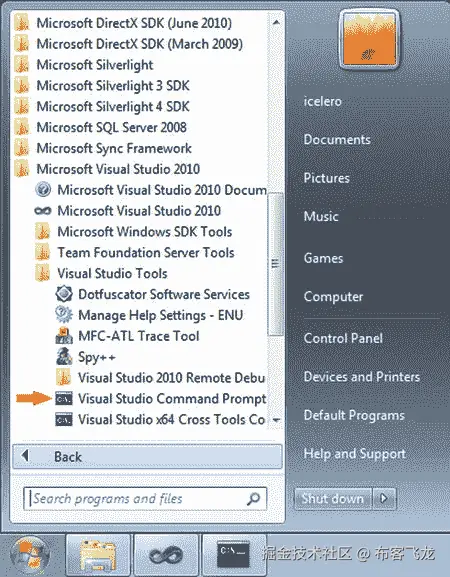Launch 'Visual Studio x64 Cross Tools Co' text
Screen dimensions: 450x577
coord(172,420)
